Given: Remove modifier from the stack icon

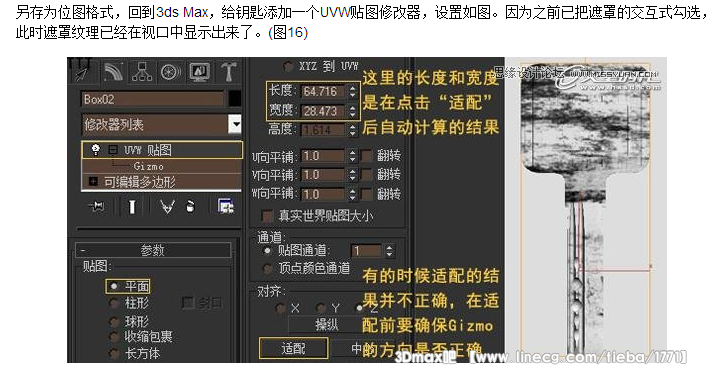Looking at the screenshot, I should [x=190, y=207].
